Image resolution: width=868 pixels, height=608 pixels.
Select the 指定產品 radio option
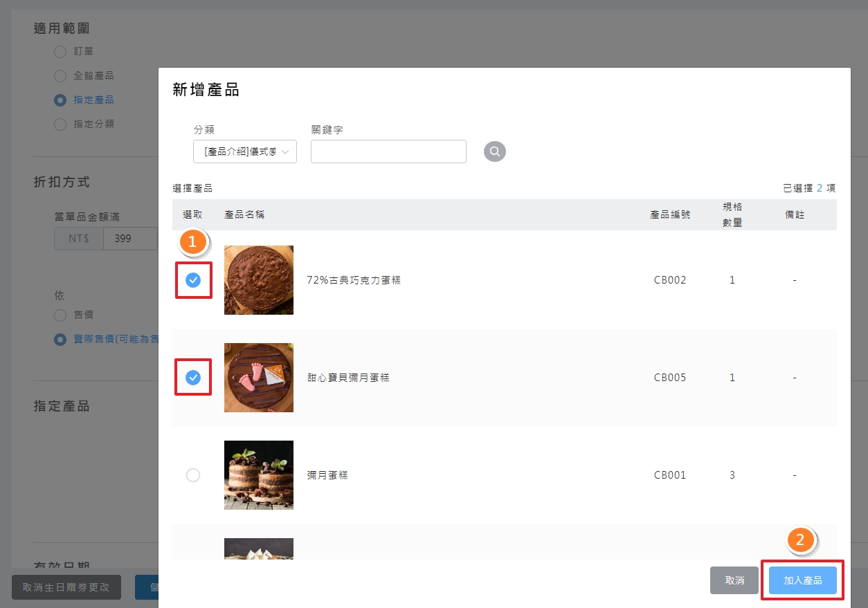point(60,100)
